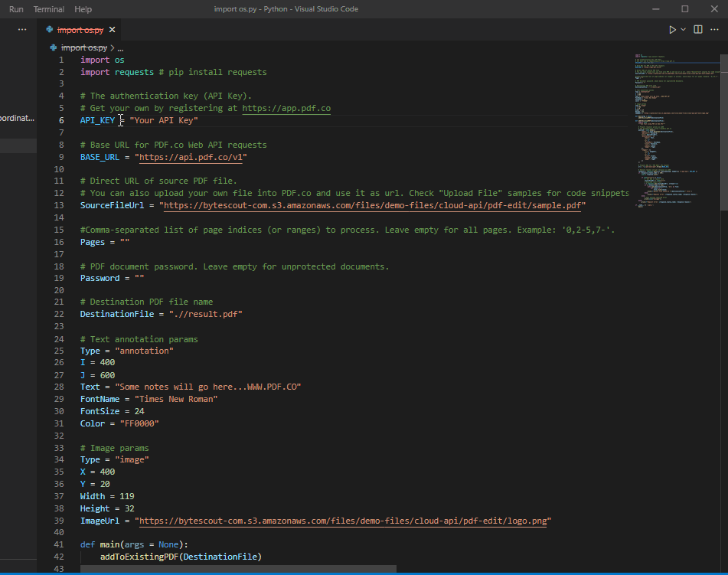728x575 pixels.
Task: Minimize the VS Code window
Action: (655, 9)
